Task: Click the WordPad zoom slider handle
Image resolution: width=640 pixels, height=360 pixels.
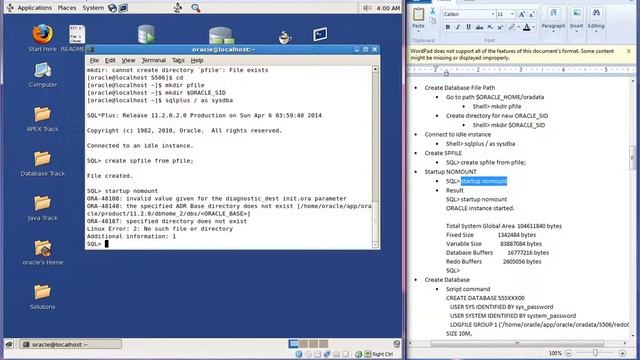Action: (595, 353)
